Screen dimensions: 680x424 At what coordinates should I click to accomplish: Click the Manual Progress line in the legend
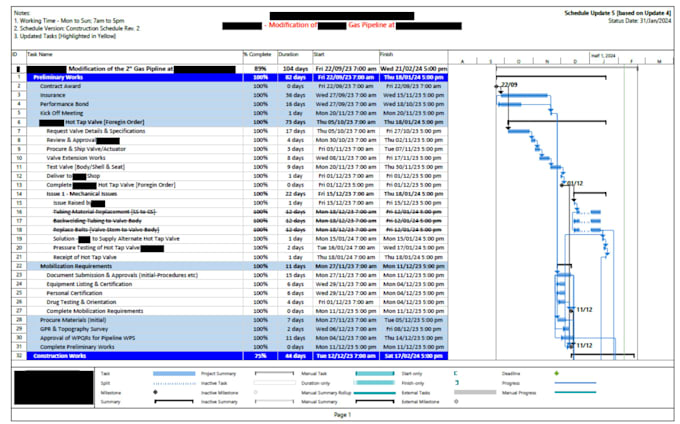(575, 392)
